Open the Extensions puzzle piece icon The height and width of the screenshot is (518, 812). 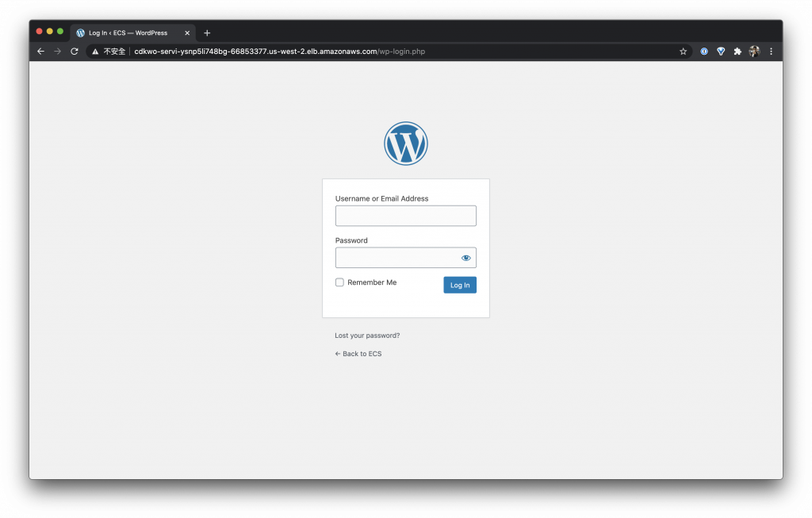coord(737,52)
